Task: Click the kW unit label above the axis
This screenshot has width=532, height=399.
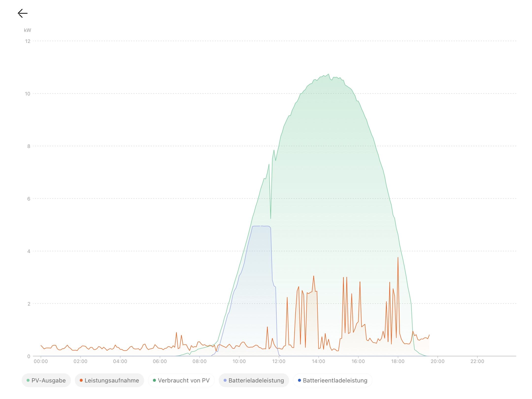Action: 28,30
